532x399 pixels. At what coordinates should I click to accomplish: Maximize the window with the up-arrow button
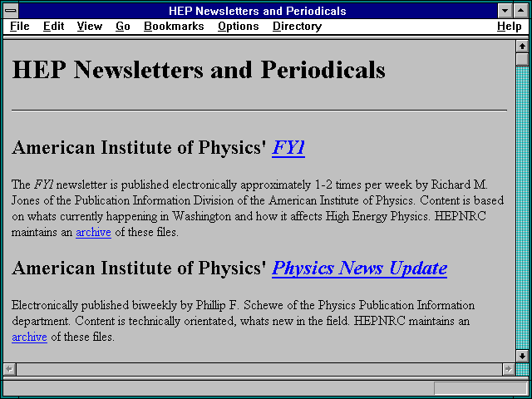click(521, 11)
